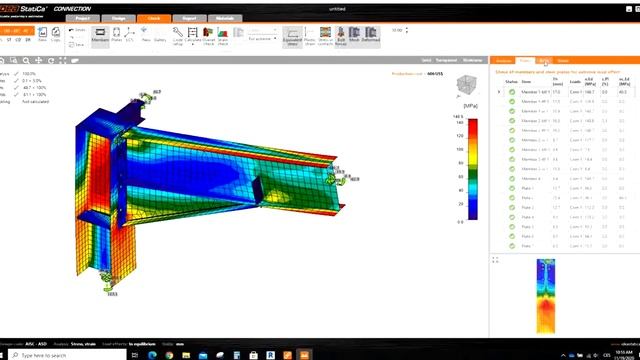Switch to Solid view mode
The image size is (640, 360).
click(426, 60)
